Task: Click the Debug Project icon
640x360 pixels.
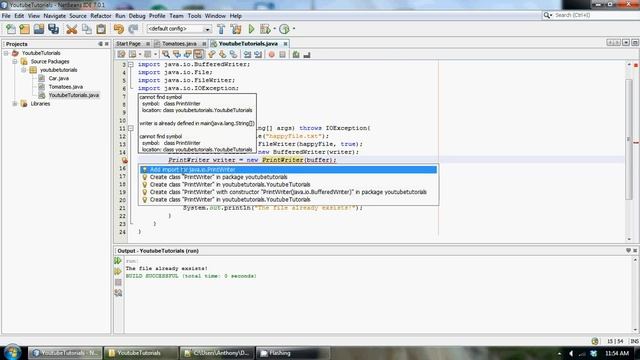Action: 265,29
